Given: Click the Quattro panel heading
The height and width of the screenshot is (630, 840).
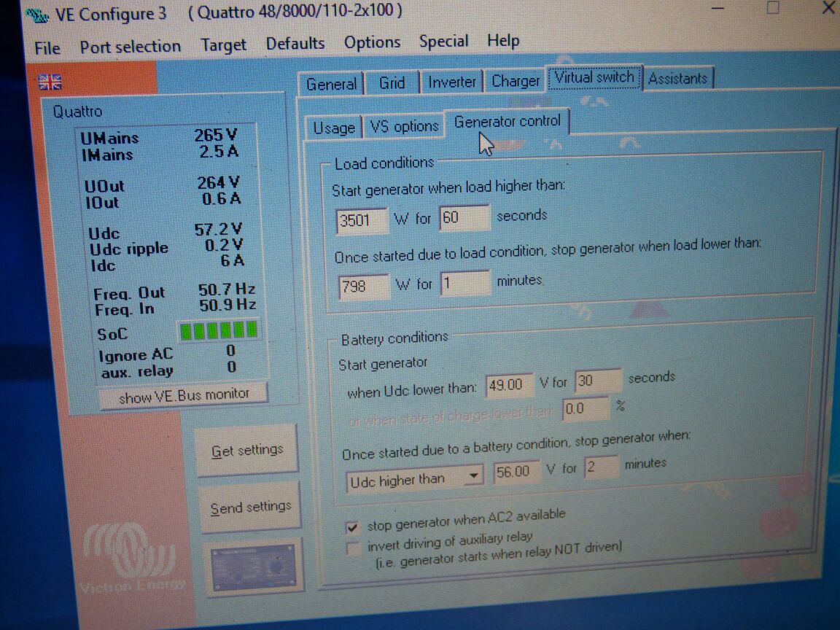Looking at the screenshot, I should 77,112.
